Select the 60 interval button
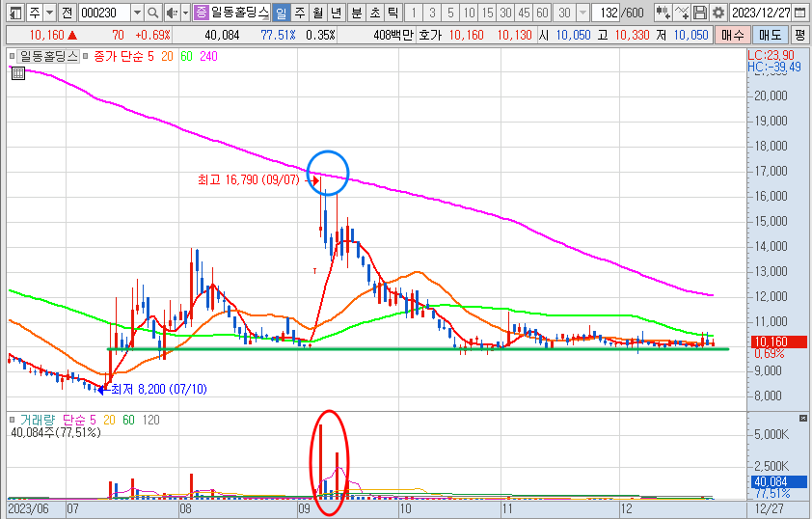The height and width of the screenshot is (519, 812). pyautogui.click(x=542, y=13)
